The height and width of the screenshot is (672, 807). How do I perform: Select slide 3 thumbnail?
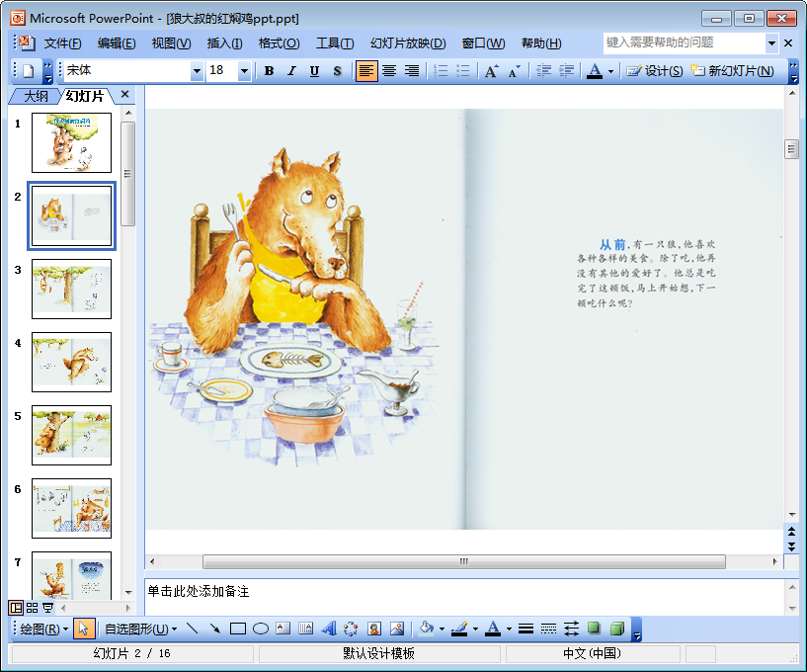point(71,289)
